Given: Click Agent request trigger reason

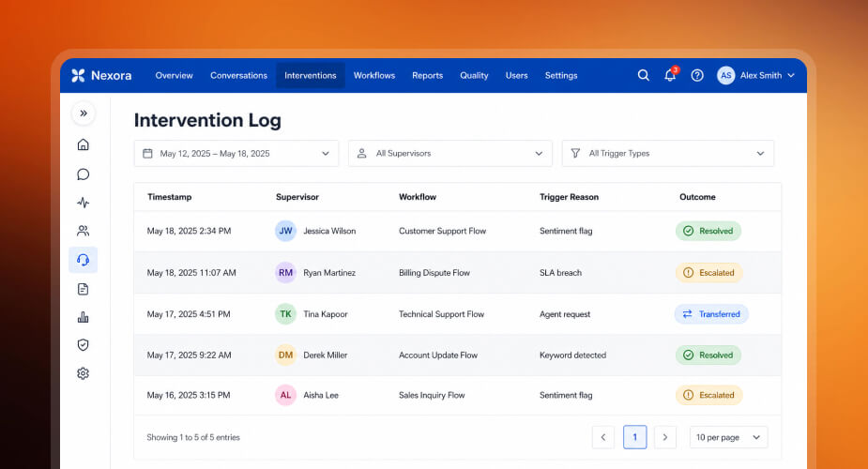Looking at the screenshot, I should [x=565, y=314].
